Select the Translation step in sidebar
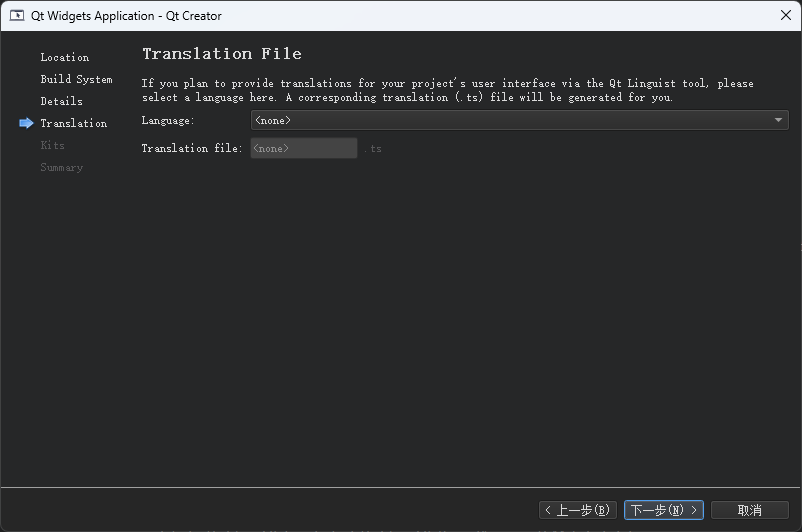The width and height of the screenshot is (802, 532). click(x=73, y=123)
